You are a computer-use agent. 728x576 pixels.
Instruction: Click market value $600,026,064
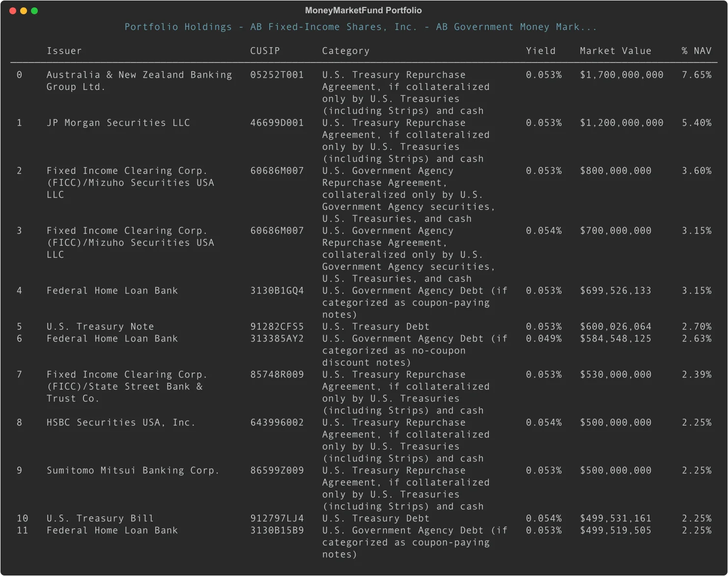point(616,326)
